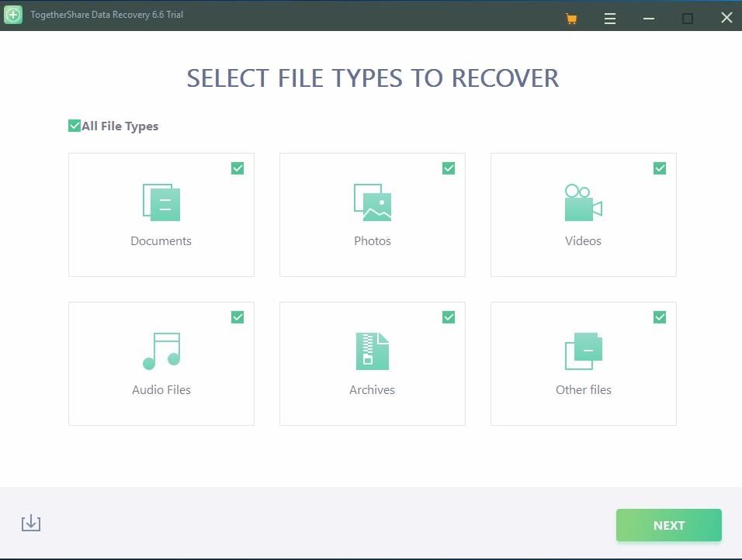Toggle the Documents checkbox
The width and height of the screenshot is (742, 560).
coord(238,168)
